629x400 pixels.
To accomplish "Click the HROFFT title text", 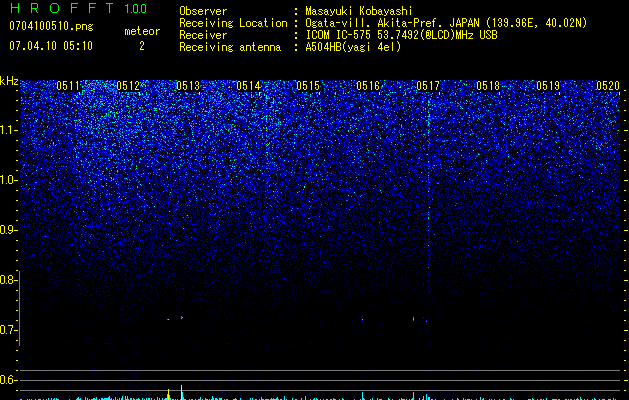I will pos(62,8).
